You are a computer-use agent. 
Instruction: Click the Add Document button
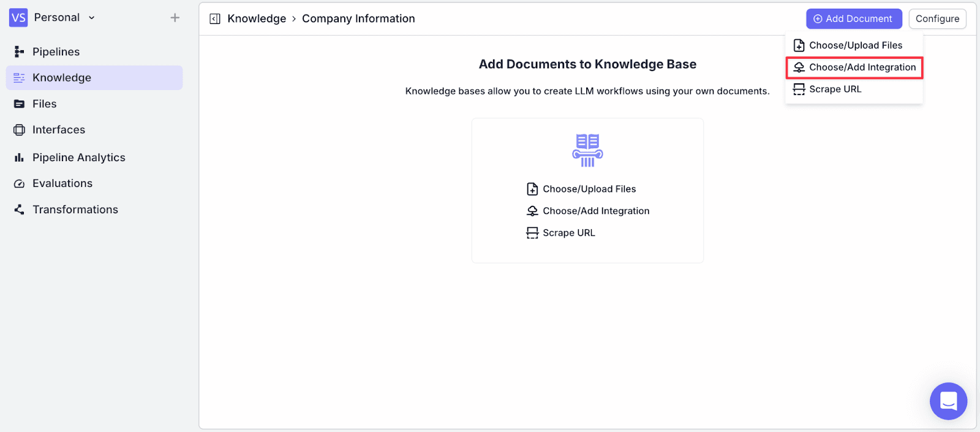click(854, 19)
